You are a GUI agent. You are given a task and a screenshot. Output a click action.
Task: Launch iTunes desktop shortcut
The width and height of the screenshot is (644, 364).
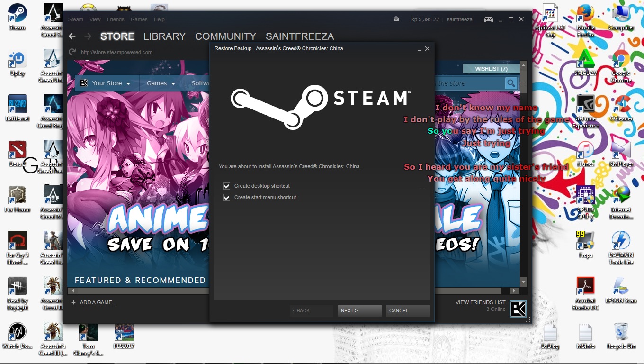pos(586,154)
